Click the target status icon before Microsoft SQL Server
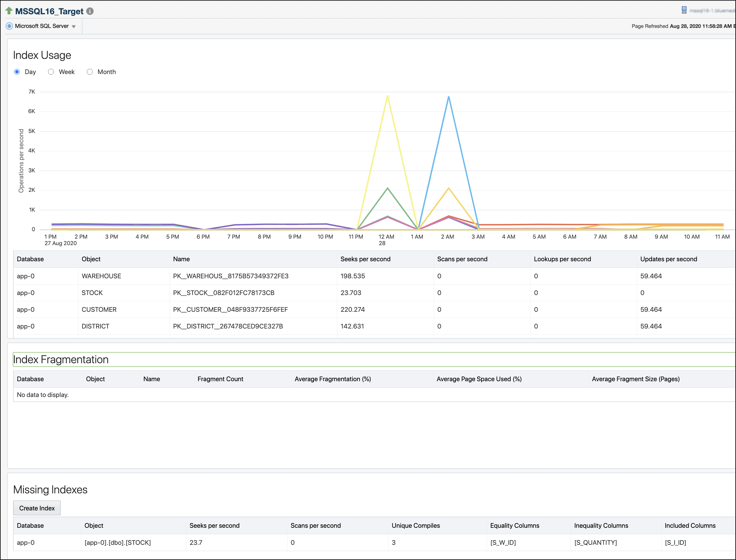The height and width of the screenshot is (560, 736). 9,26
